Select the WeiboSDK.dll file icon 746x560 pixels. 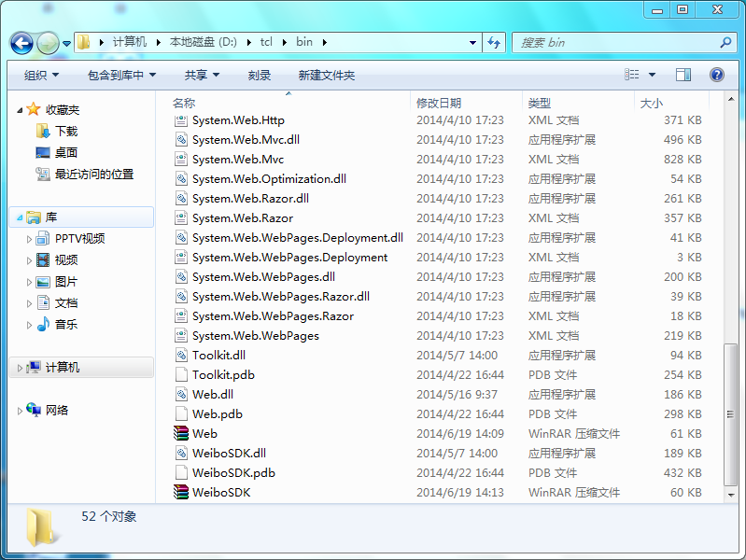pos(181,454)
